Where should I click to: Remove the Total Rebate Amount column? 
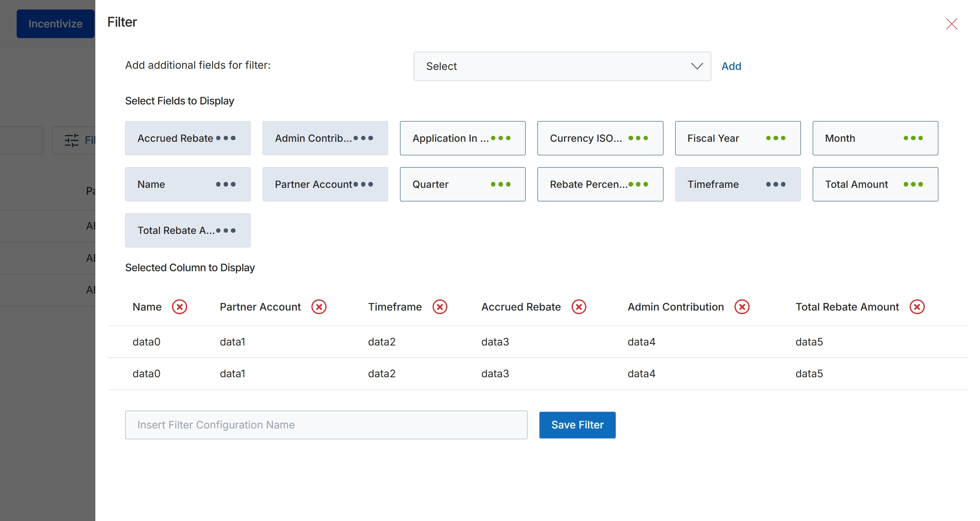click(917, 307)
